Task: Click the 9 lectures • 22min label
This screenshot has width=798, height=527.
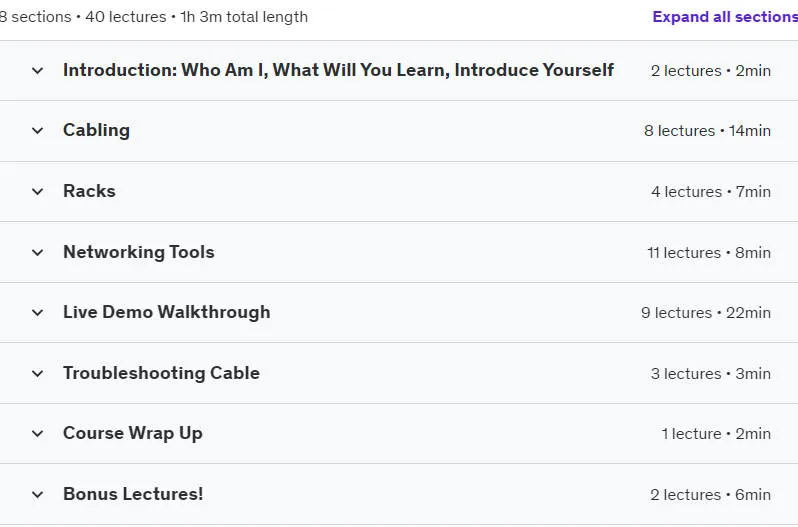Action: tap(706, 313)
